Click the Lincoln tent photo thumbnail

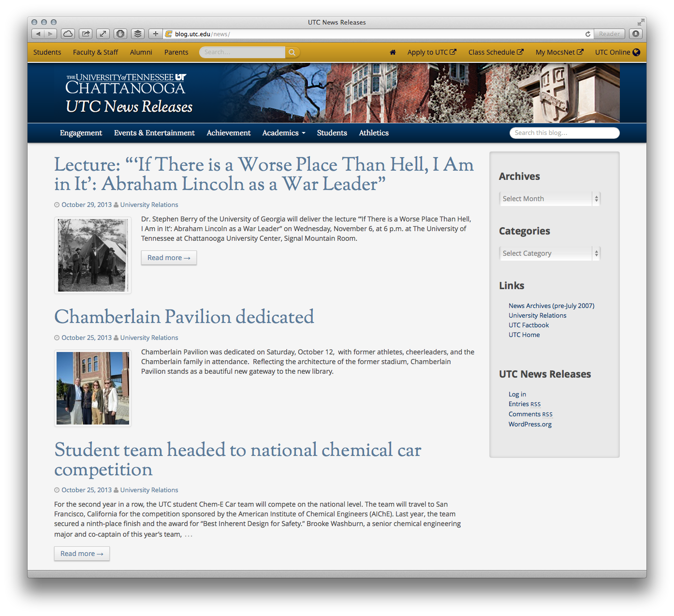point(92,255)
